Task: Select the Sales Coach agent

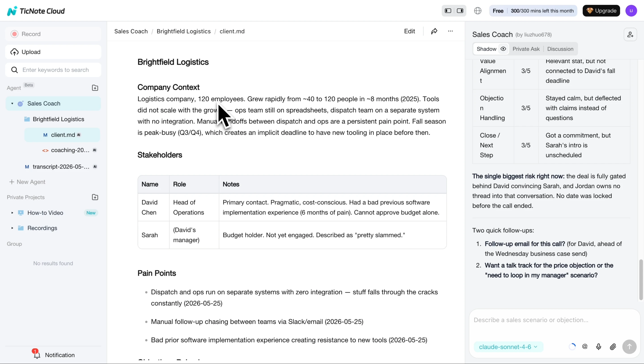Action: click(53, 103)
